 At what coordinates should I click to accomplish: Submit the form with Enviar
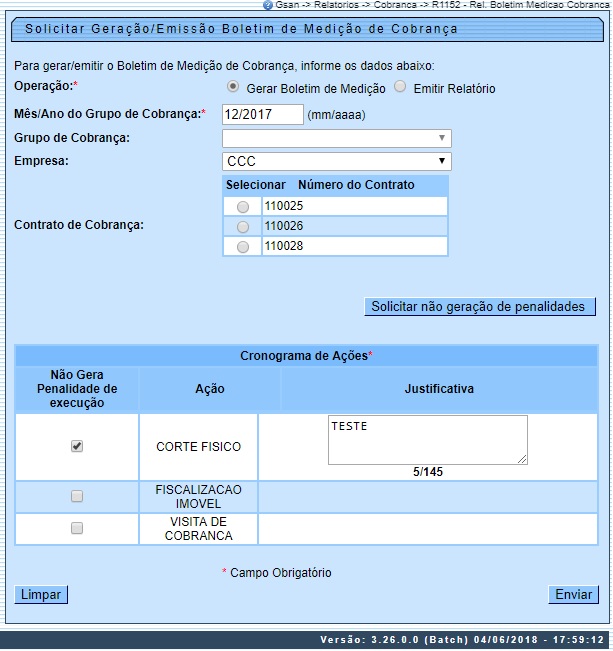click(x=573, y=594)
